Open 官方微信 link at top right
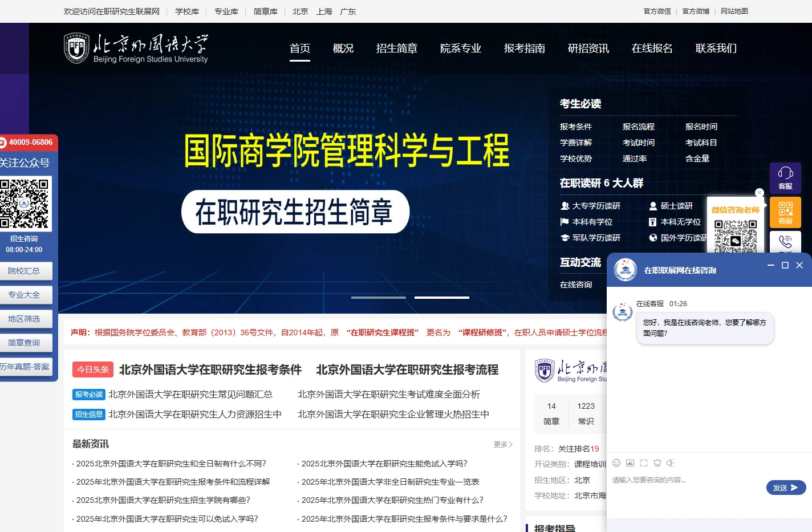This screenshot has height=532, width=812. coord(657,11)
